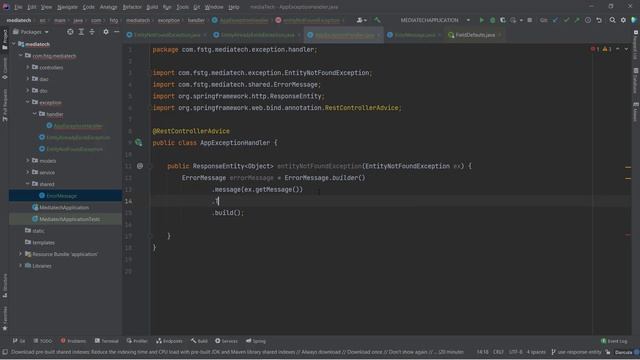
Task: Stop the running process
Action: click(x=529, y=20)
